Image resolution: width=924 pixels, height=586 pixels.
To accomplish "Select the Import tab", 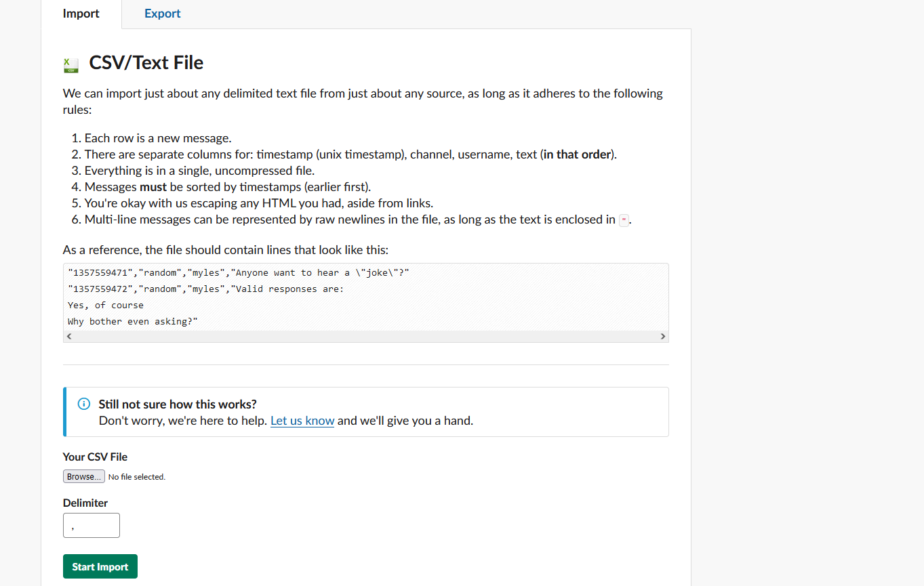I will [x=81, y=14].
